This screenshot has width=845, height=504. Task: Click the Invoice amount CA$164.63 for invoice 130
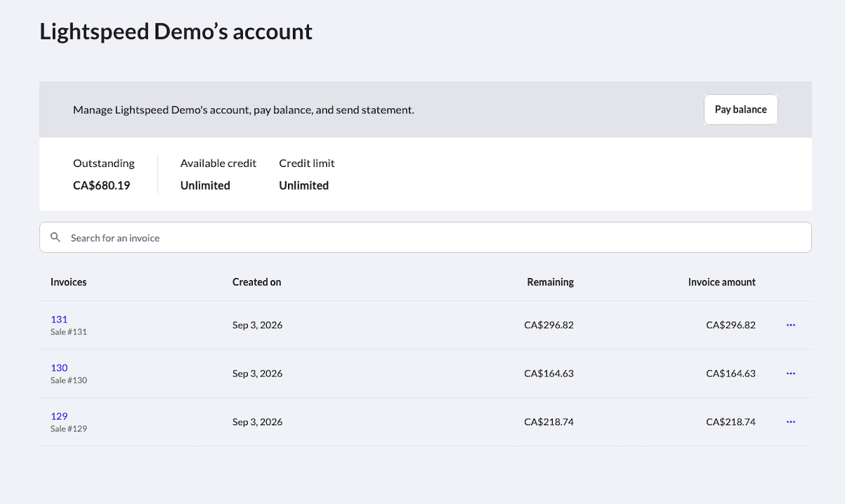pos(731,374)
